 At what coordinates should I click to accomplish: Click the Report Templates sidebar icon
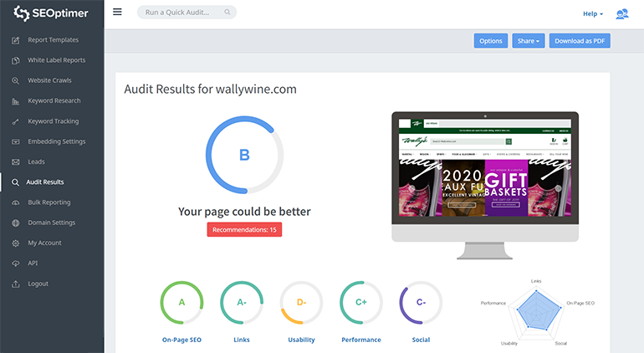coord(15,40)
